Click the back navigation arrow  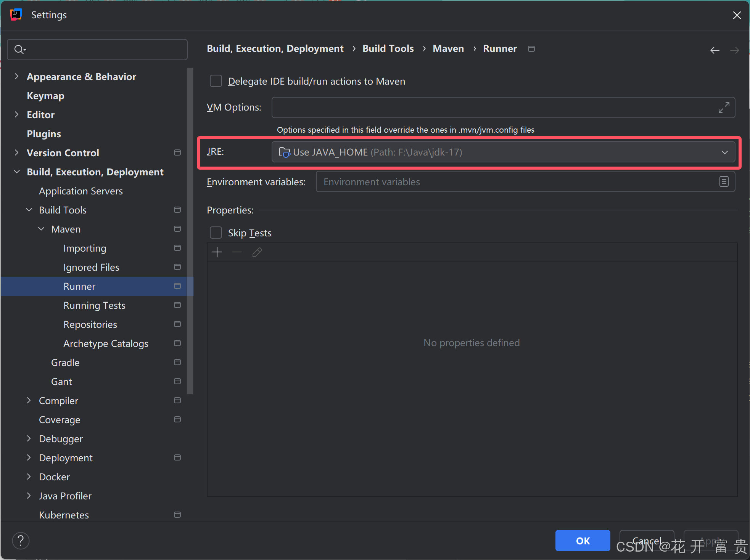click(715, 50)
